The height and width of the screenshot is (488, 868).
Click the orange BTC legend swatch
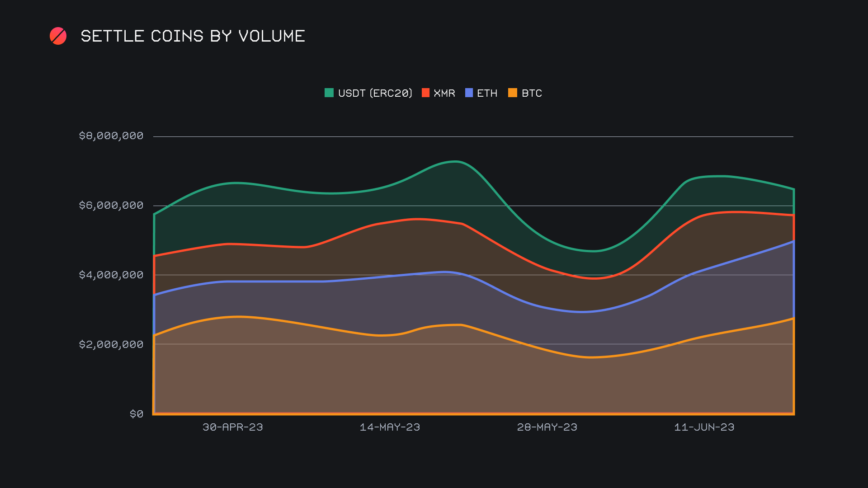click(512, 93)
